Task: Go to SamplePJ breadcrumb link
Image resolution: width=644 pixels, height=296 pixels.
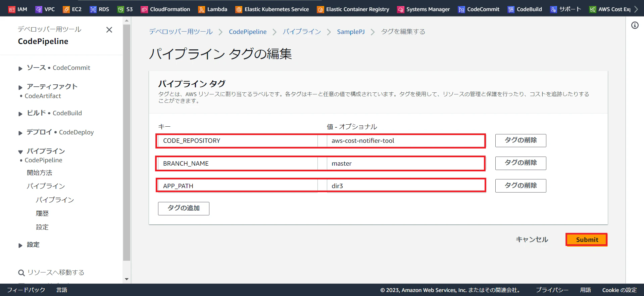Action: coord(351,32)
